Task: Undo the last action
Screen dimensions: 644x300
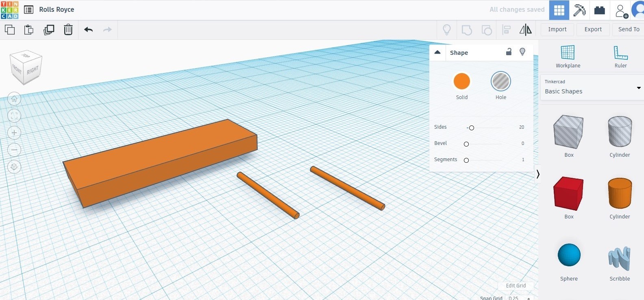Action: [88, 30]
